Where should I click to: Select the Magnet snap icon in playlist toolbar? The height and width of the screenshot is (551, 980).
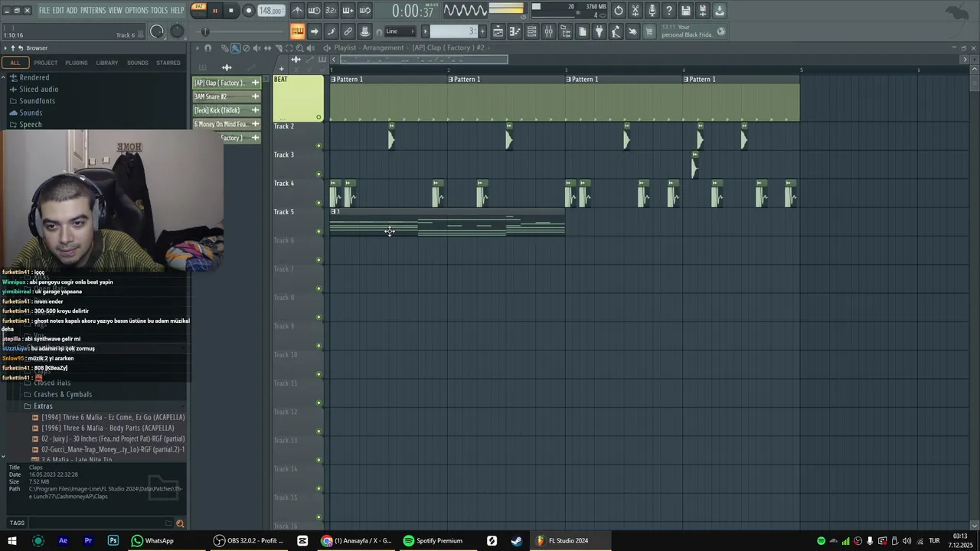click(x=207, y=48)
